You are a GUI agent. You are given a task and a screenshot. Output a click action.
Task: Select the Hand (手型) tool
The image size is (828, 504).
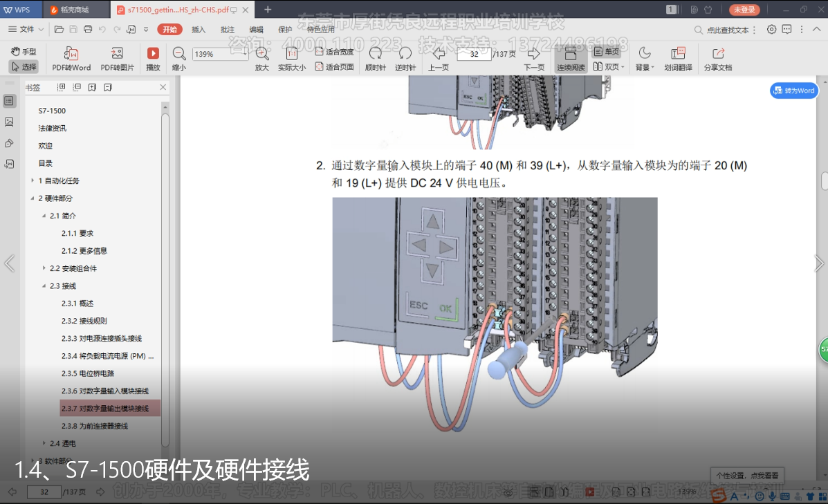24,51
